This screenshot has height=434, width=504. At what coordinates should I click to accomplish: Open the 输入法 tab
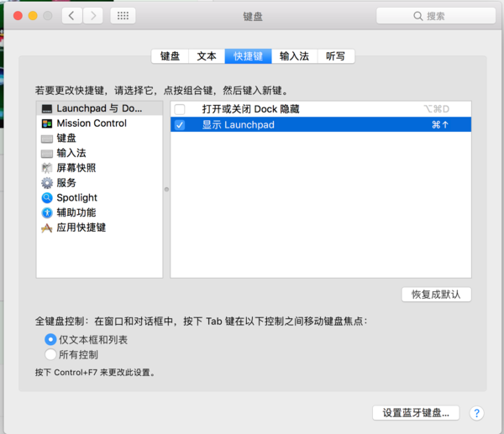point(295,56)
